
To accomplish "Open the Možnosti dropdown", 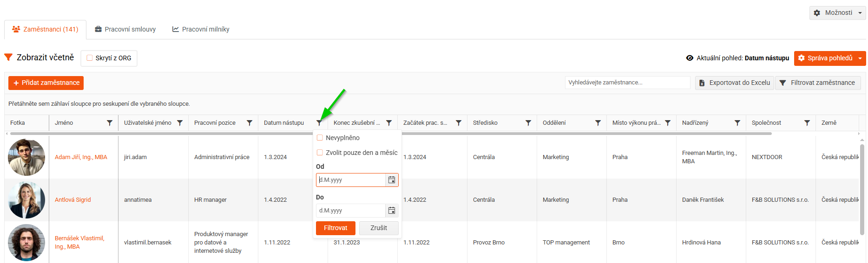I will pyautogui.click(x=837, y=13).
